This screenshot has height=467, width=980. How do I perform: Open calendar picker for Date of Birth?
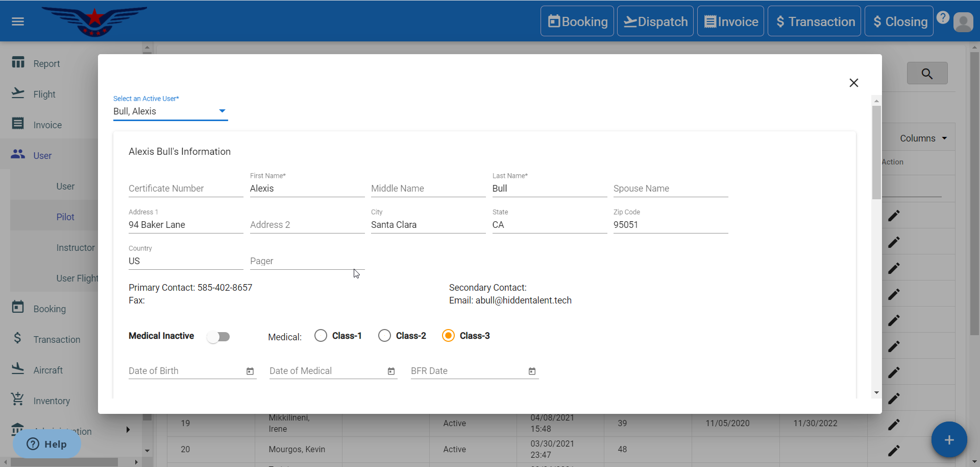coord(250,371)
